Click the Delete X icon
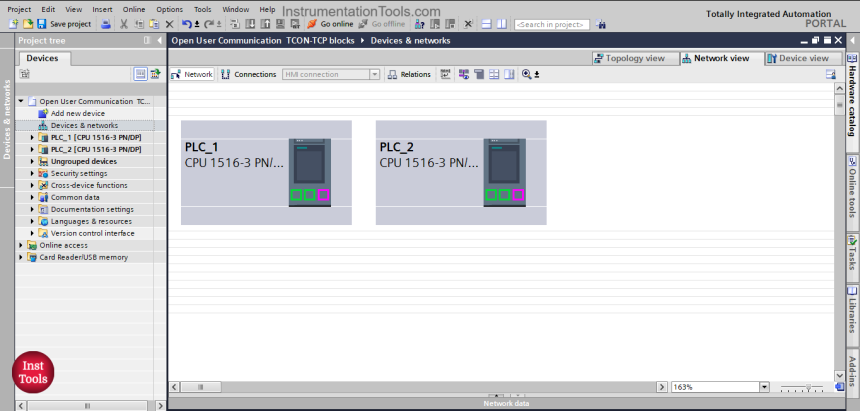Screen dimensions: 860x411 pyautogui.click(x=169, y=24)
